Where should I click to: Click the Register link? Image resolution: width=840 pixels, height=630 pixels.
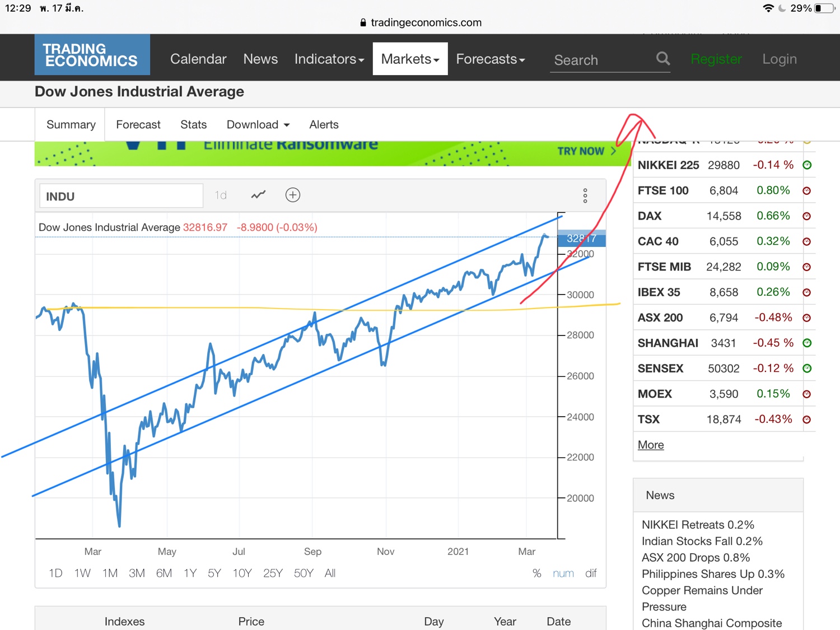[x=716, y=59]
